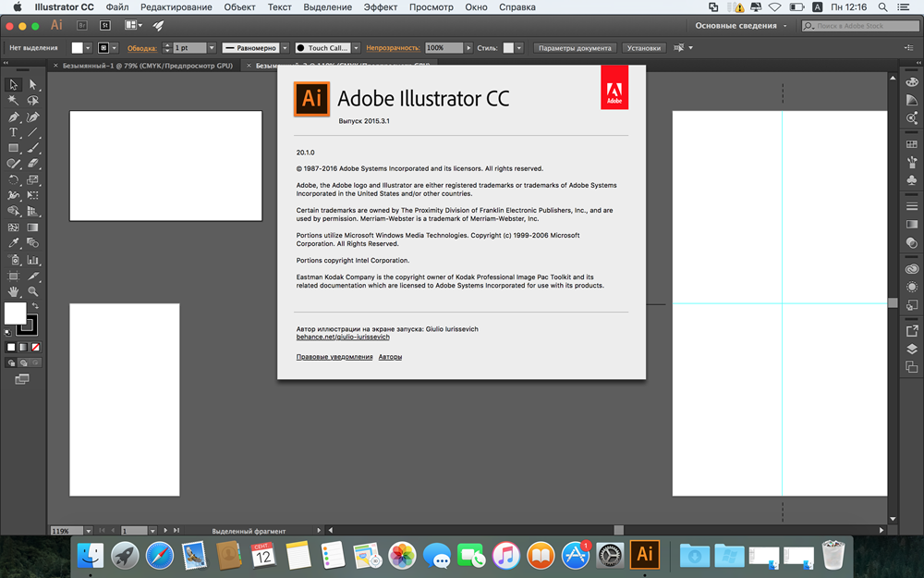Screen dimensions: 924x578
Task: Set paint mode to Gradient
Action: (x=23, y=348)
